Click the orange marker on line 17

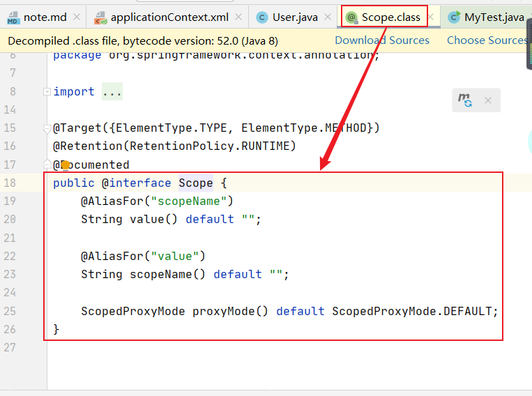pyautogui.click(x=66, y=165)
